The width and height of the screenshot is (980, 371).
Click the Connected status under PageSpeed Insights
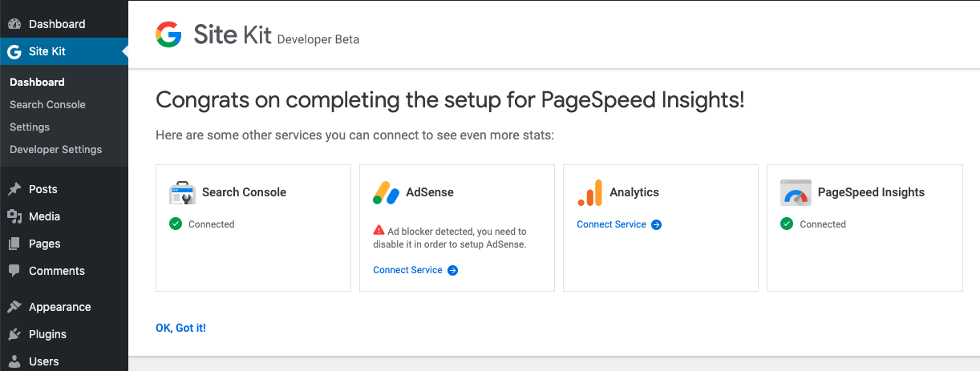(823, 224)
